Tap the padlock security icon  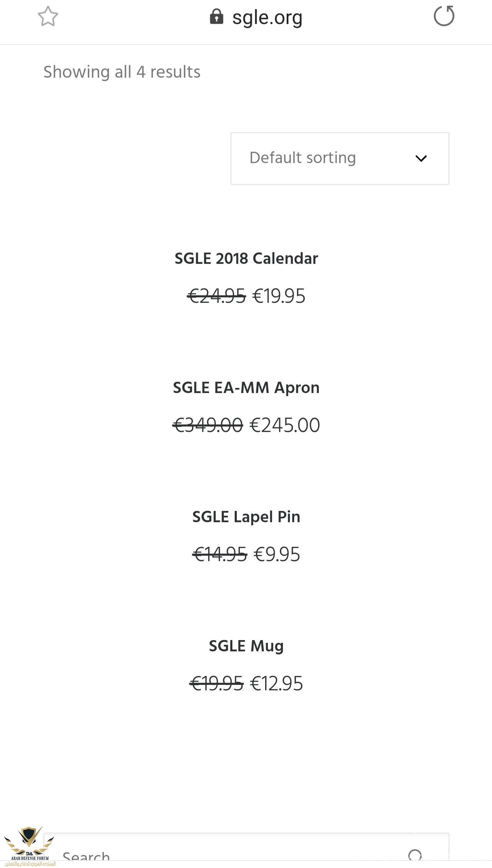tap(216, 16)
